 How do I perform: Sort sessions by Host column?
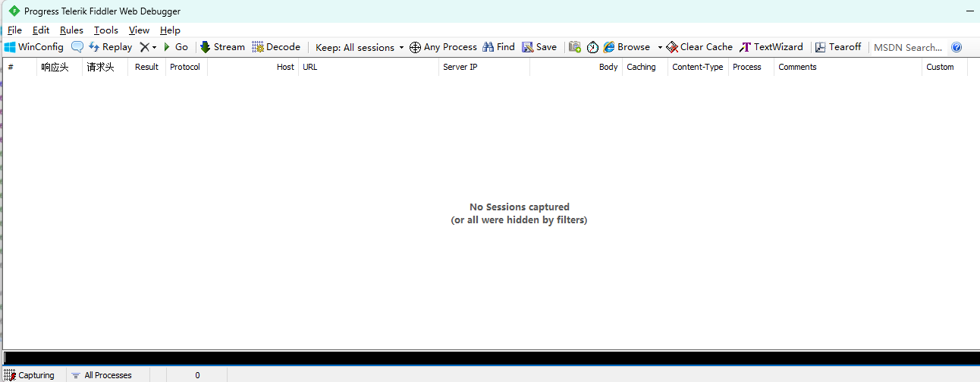click(x=253, y=67)
